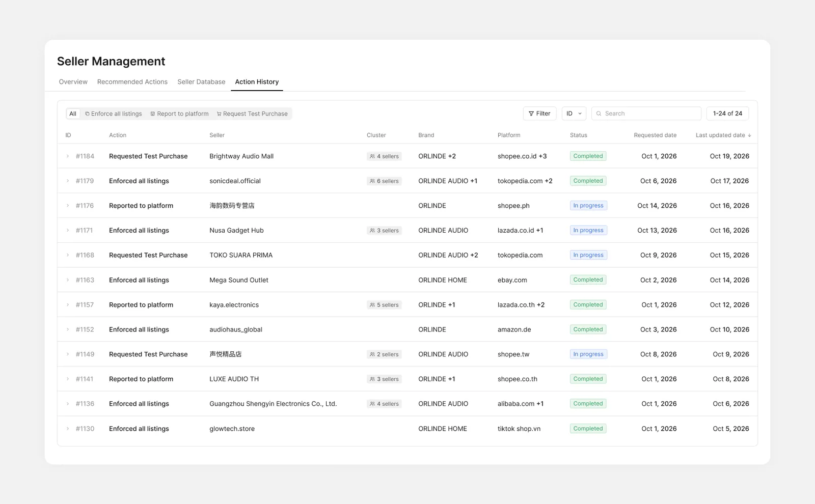Click the 4 sellers badge for Guangzhou Shengyin Electronics

pos(384,404)
